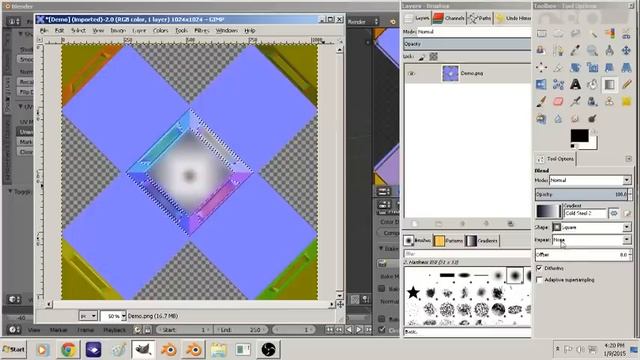This screenshot has height=360, width=640.
Task: Select the Alignment tool
Action: [x=542, y=67]
